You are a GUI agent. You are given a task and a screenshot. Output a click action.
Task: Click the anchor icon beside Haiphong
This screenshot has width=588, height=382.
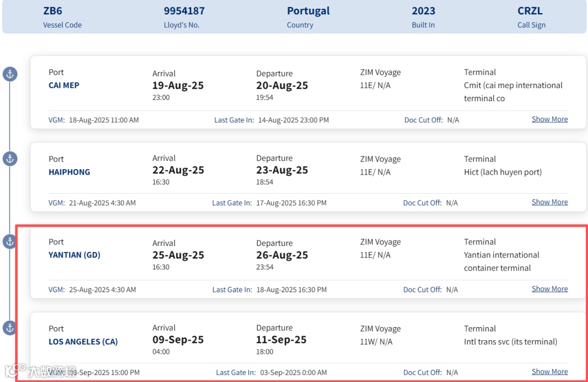[x=10, y=159]
